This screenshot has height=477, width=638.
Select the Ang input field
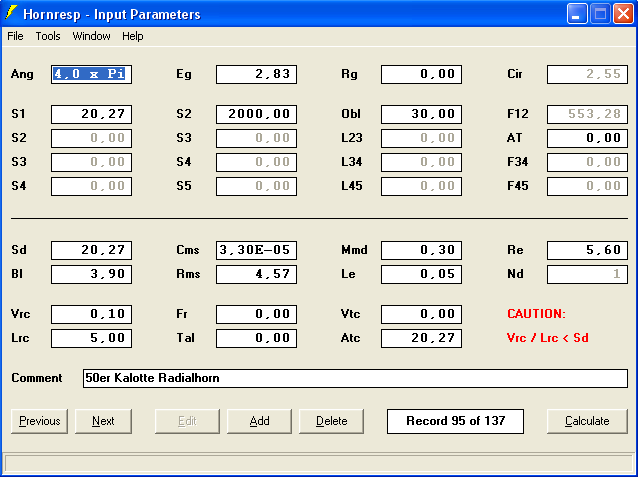[92, 74]
